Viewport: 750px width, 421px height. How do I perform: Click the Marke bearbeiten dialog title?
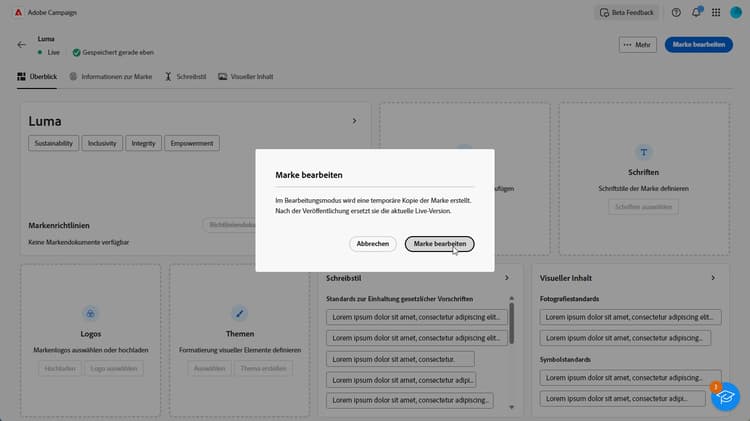click(309, 175)
